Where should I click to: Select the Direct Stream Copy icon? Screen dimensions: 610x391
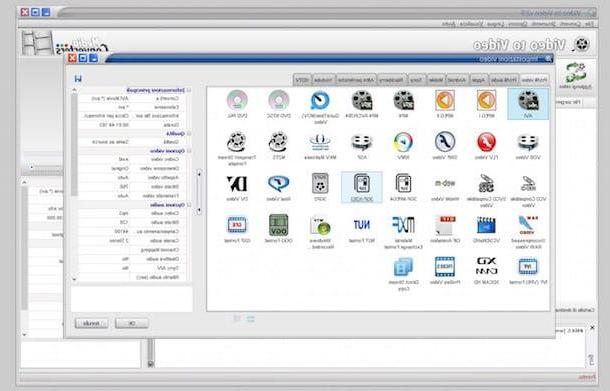point(403,274)
